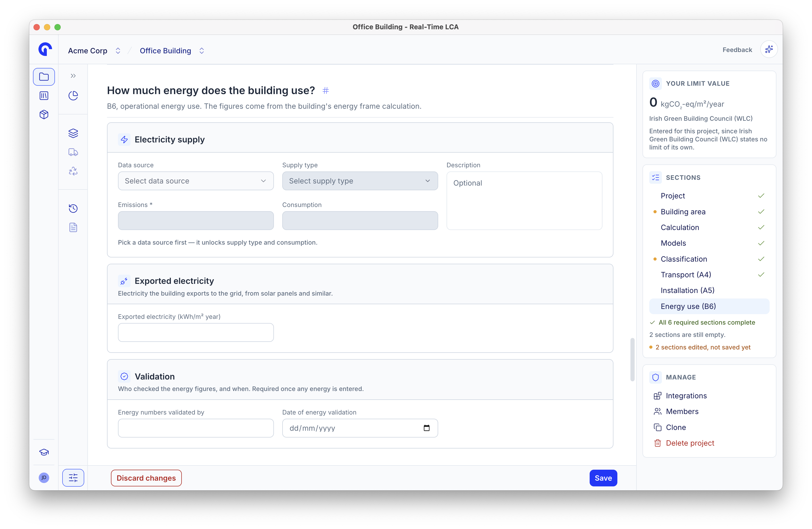Click the blue Save button
The image size is (812, 529).
pyautogui.click(x=603, y=478)
